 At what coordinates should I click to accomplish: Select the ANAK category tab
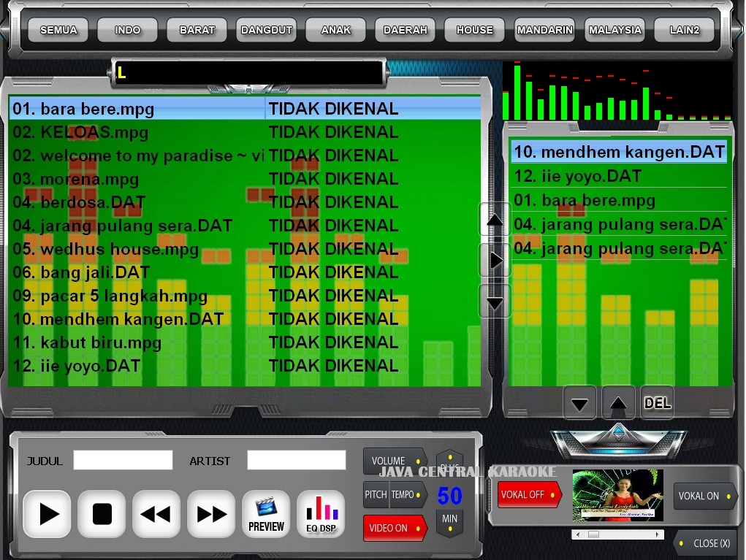tap(336, 30)
